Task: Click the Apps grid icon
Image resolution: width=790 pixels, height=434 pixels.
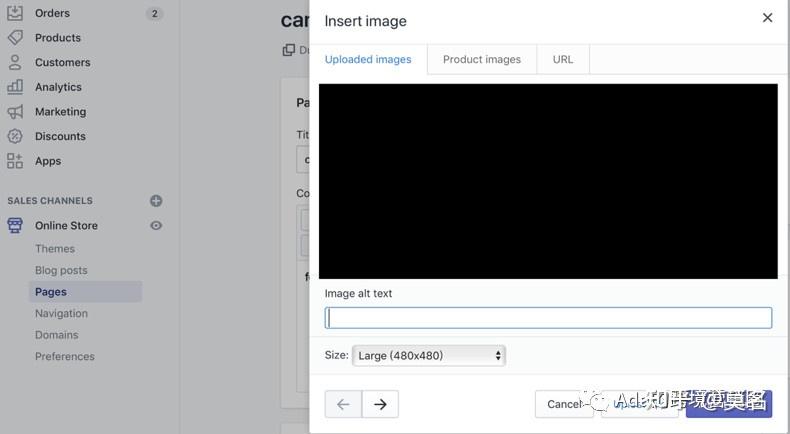Action: (15, 161)
